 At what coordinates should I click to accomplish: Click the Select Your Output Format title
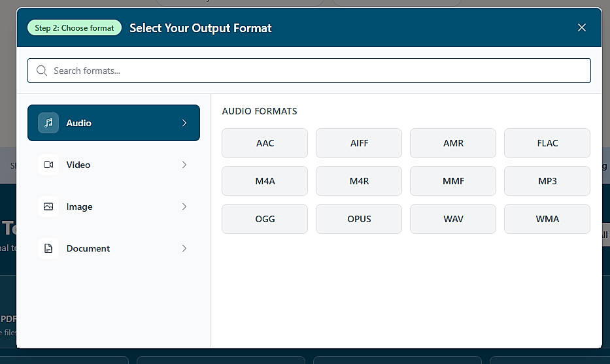point(200,28)
